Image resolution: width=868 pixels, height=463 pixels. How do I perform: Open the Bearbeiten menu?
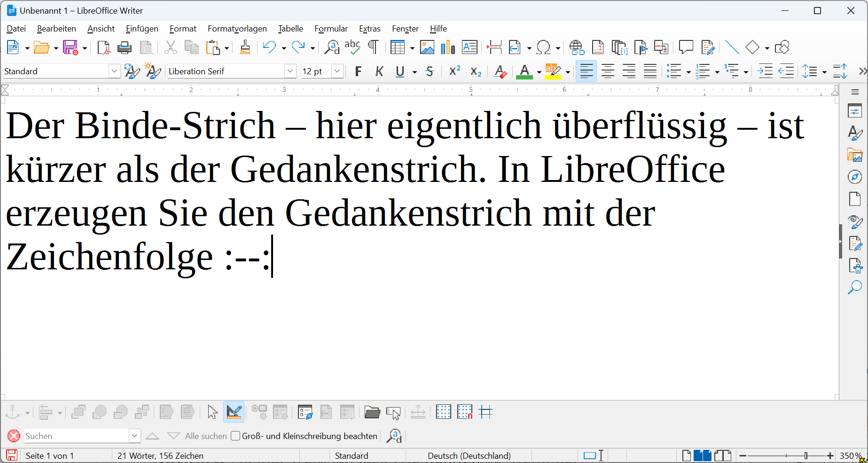point(56,29)
